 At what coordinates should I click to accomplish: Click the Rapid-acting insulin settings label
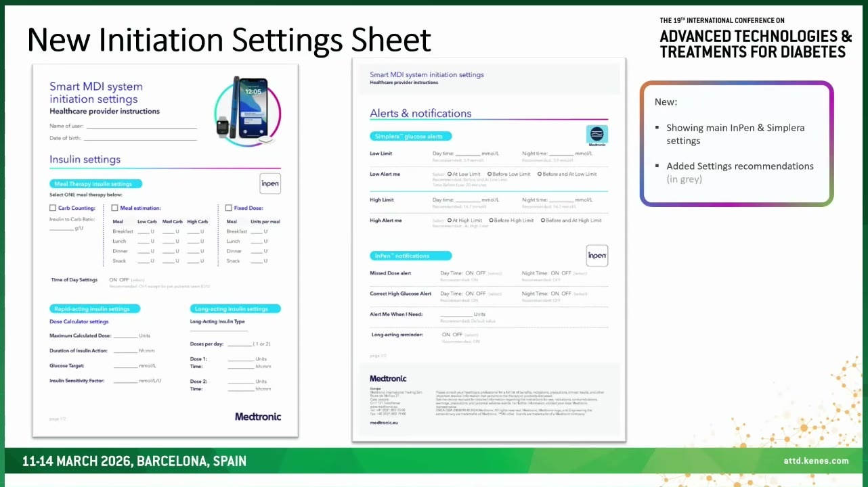click(x=95, y=309)
